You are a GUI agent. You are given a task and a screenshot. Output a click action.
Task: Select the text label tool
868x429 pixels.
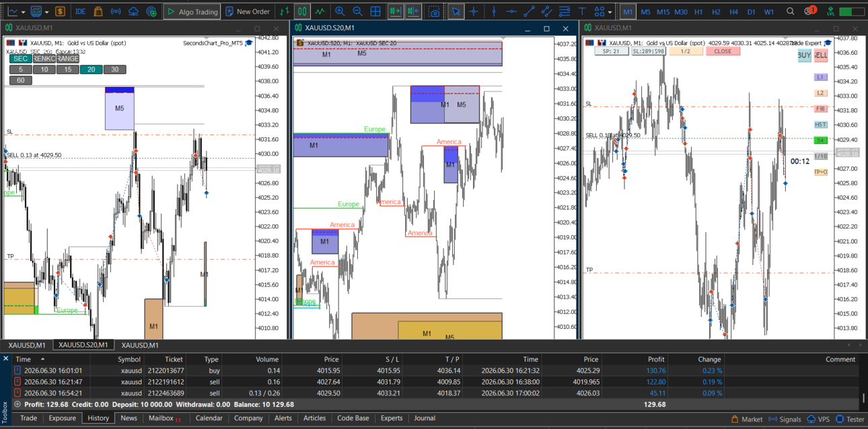pyautogui.click(x=582, y=11)
